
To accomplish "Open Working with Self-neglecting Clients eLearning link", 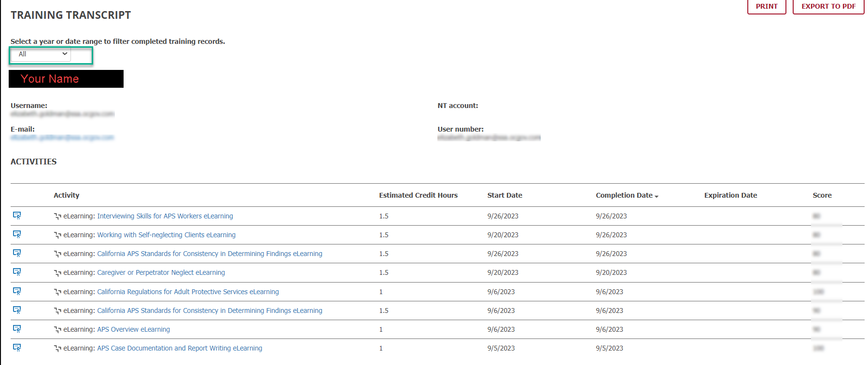I will [x=167, y=235].
